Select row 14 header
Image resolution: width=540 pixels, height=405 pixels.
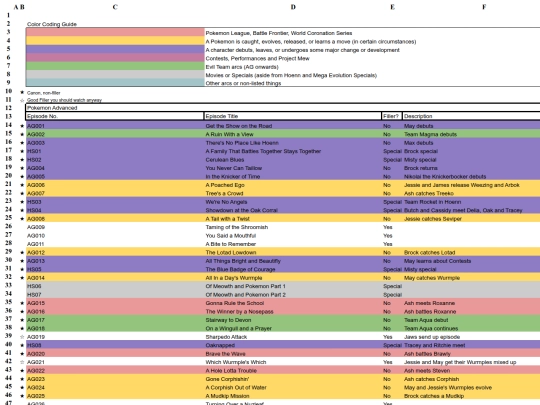coord(9,125)
